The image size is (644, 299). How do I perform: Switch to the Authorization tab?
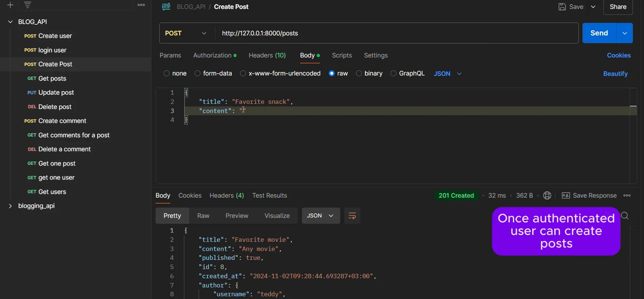coord(215,55)
